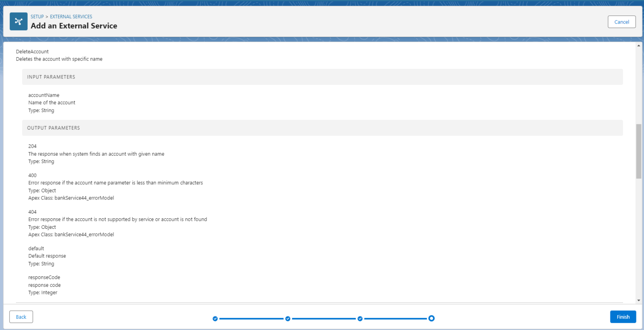
Task: Select the second completed progress step checkmark
Action: [288, 318]
